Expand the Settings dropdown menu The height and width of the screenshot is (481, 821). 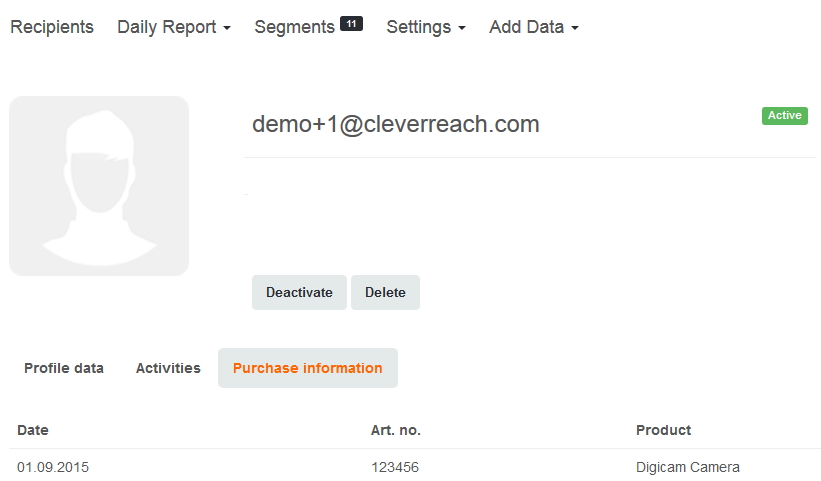point(426,27)
